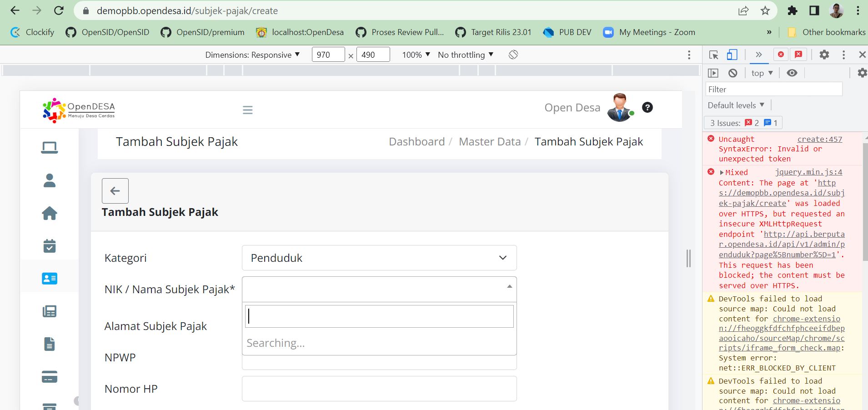Click the home icon in the sidebar
The image size is (868, 410).
pyautogui.click(x=49, y=213)
